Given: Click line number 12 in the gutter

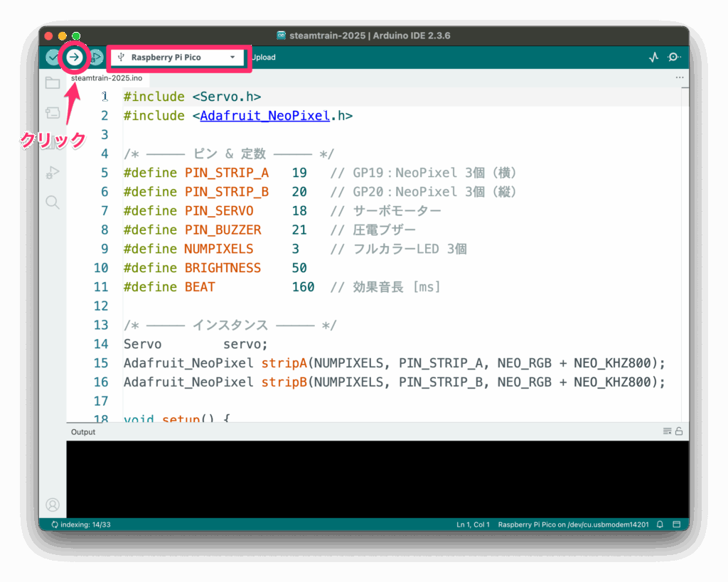Looking at the screenshot, I should click(x=101, y=306).
